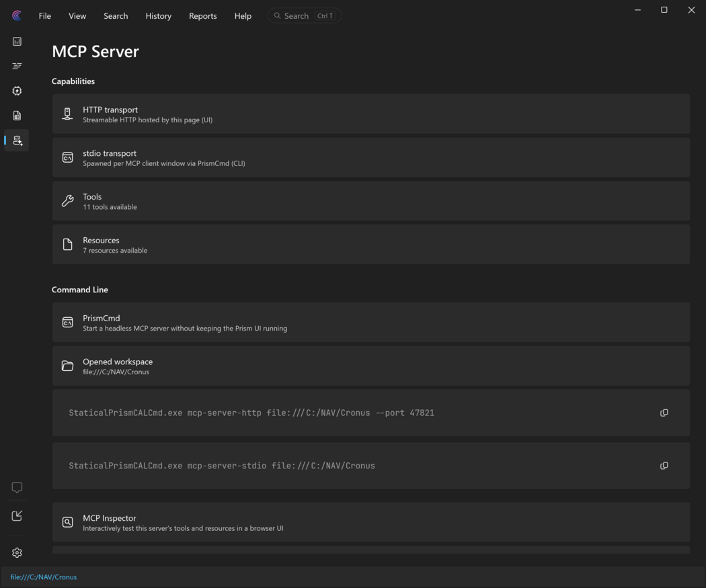Click the '7 resources available' text

click(x=115, y=251)
